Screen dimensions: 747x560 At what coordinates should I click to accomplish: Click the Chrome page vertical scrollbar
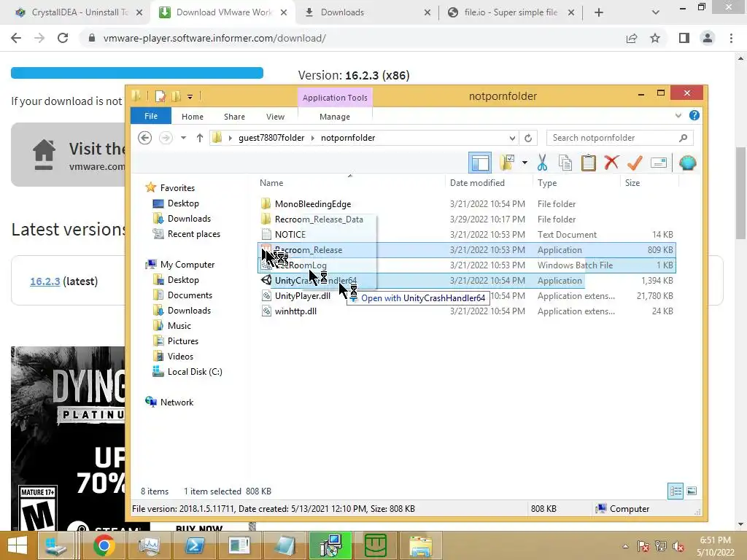(741, 192)
